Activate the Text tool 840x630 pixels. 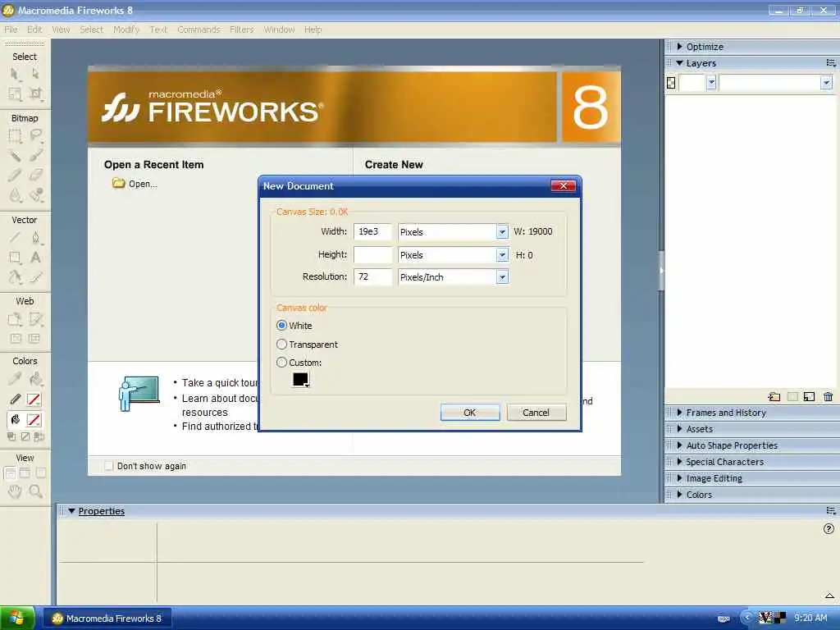click(x=35, y=258)
